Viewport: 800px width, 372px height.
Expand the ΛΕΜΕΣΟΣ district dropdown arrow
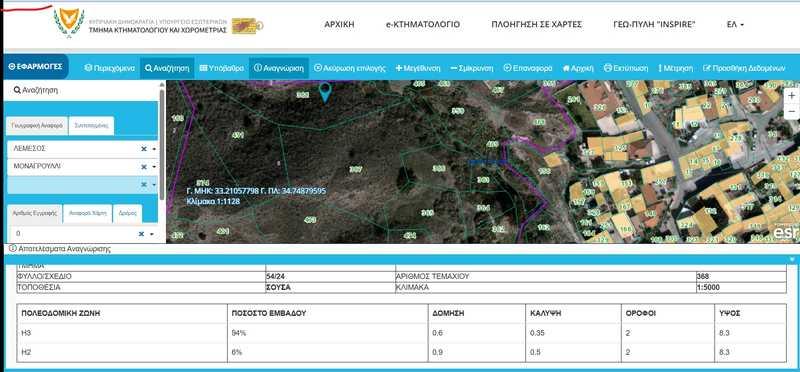[154, 149]
